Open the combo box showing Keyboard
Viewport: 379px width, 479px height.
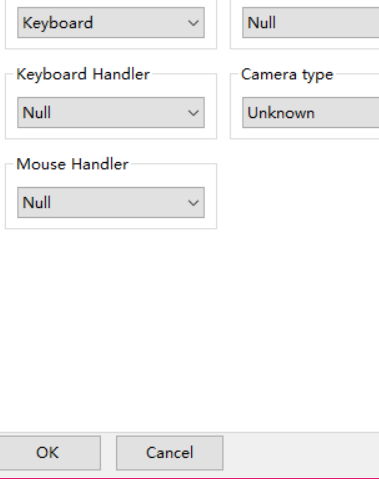[x=111, y=23]
